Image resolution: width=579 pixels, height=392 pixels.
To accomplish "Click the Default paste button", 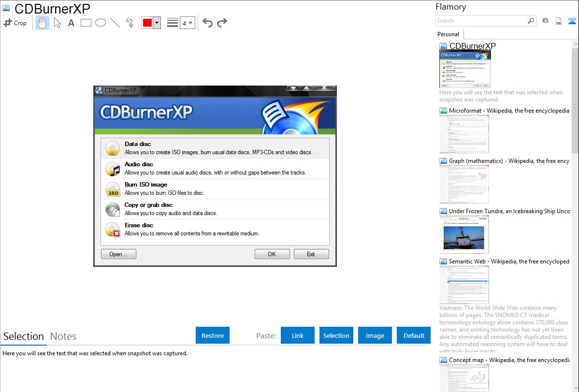I will click(414, 335).
